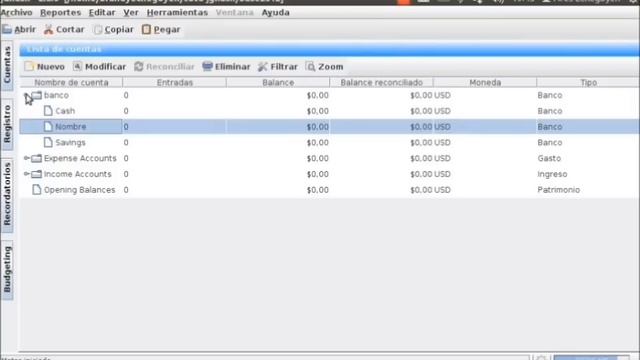Click the Abrir toolbar label
The image size is (640, 360).
[x=25, y=29]
